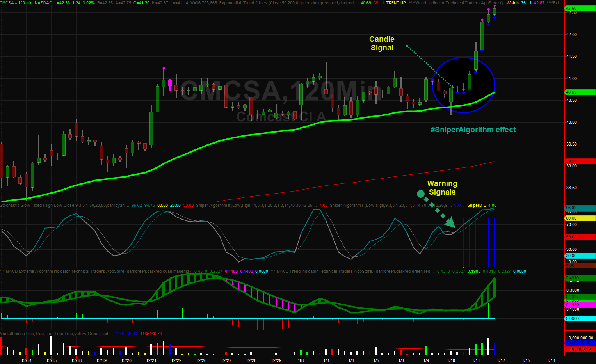Click the magenta '42.67' watch value
The height and width of the screenshot is (364, 596).
(x=539, y=3)
